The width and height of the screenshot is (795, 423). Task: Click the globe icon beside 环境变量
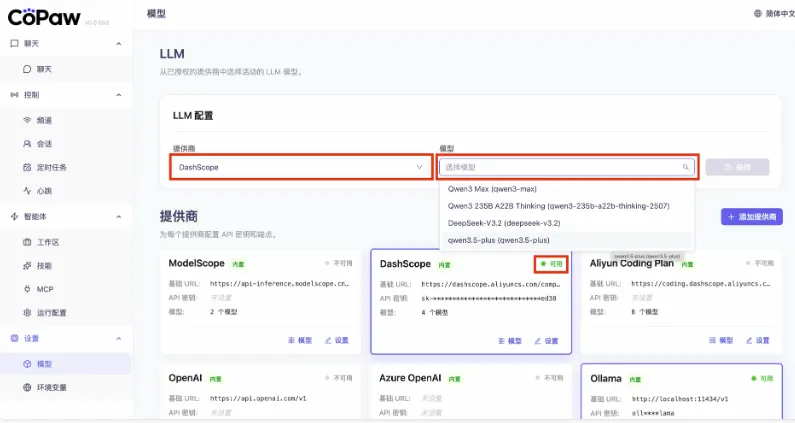pyautogui.click(x=27, y=387)
